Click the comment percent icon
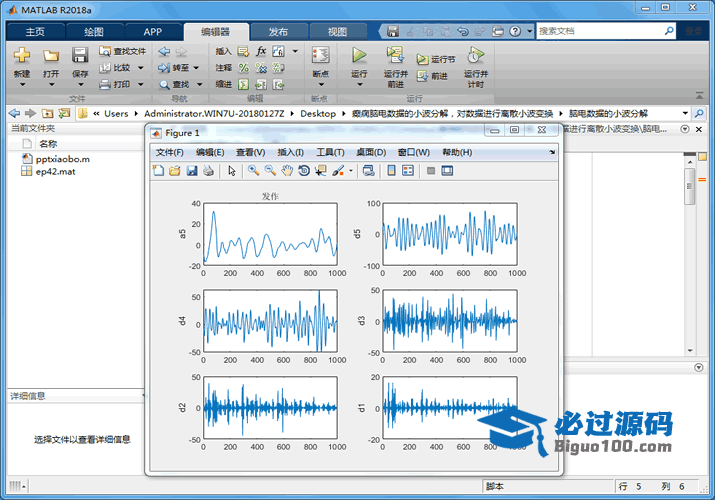Image resolution: width=715 pixels, height=500 pixels. coord(244,68)
